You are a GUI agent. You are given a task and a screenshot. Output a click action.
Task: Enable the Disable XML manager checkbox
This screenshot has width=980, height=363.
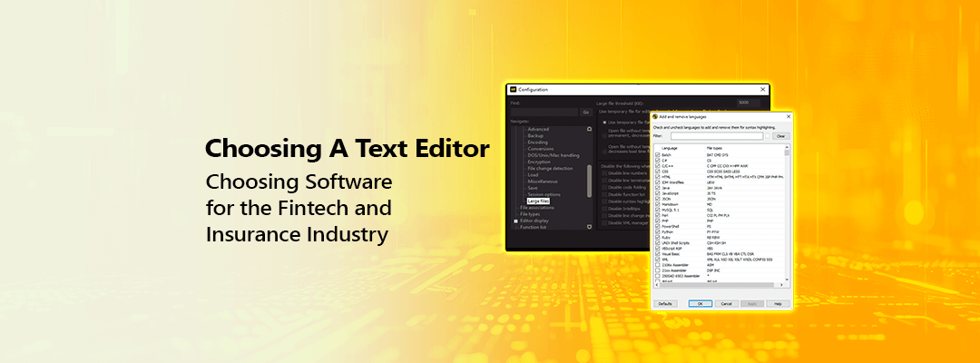pos(604,223)
